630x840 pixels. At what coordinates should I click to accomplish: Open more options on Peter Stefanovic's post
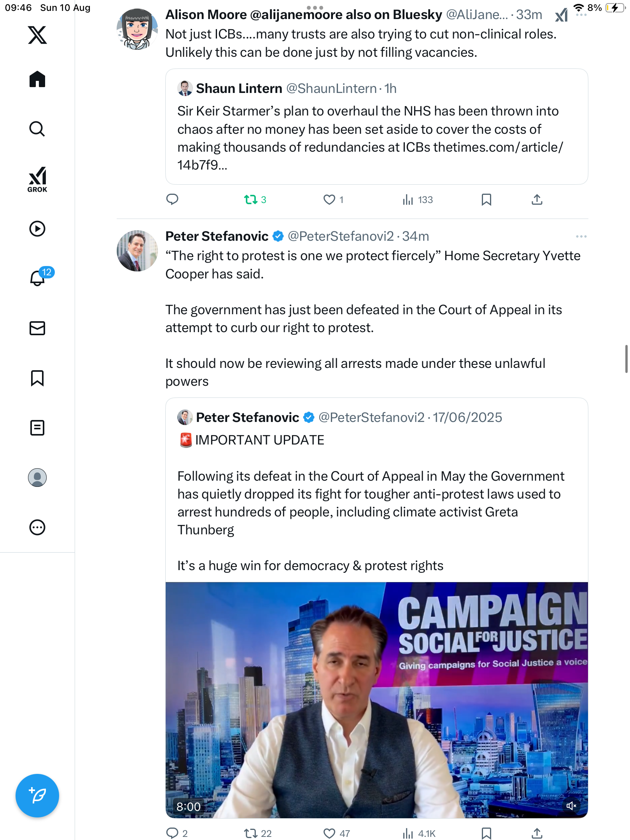pos(581,236)
